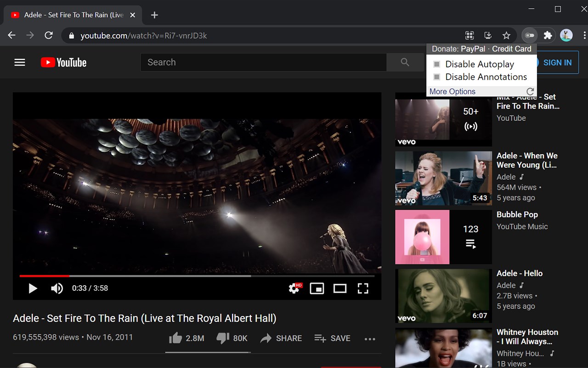Switch to theater mode icon

340,288
